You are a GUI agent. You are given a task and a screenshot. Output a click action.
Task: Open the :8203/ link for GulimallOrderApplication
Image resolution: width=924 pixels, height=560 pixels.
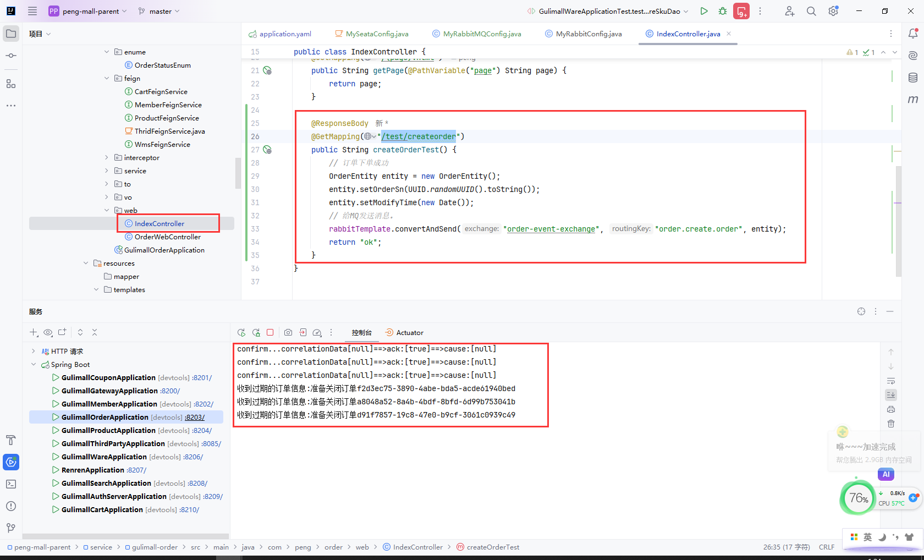(x=195, y=417)
